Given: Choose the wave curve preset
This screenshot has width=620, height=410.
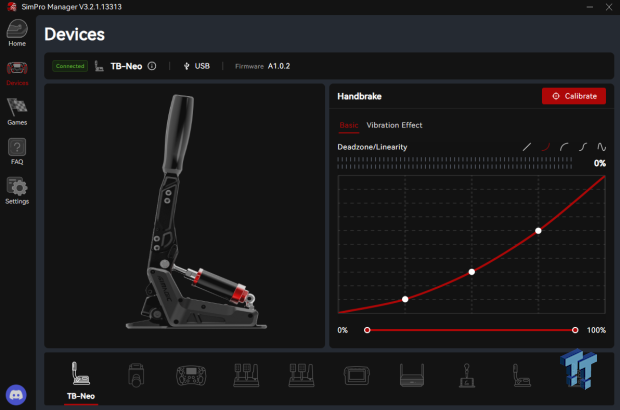Looking at the screenshot, I should 601,147.
